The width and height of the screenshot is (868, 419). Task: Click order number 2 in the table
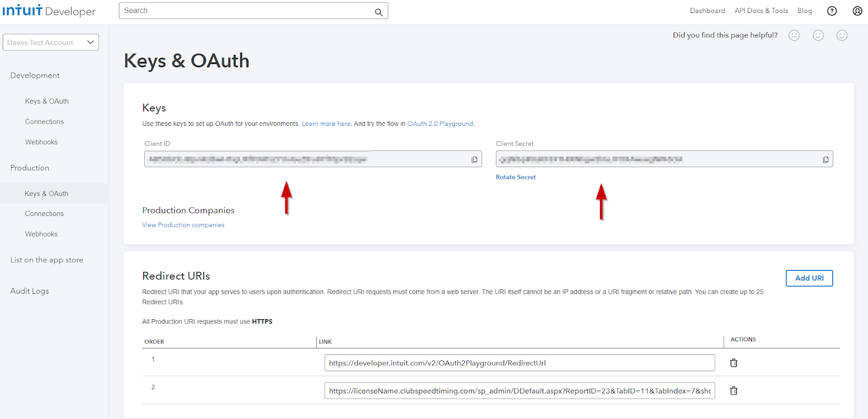(153, 387)
